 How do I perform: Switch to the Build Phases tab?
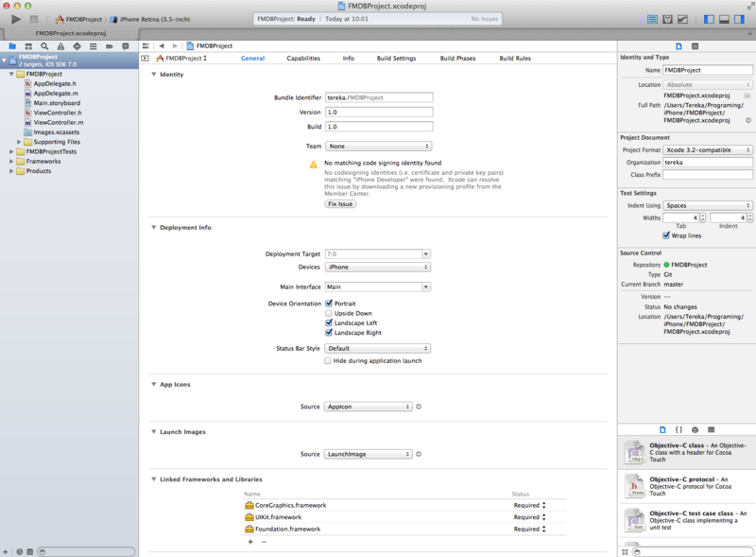pyautogui.click(x=457, y=59)
